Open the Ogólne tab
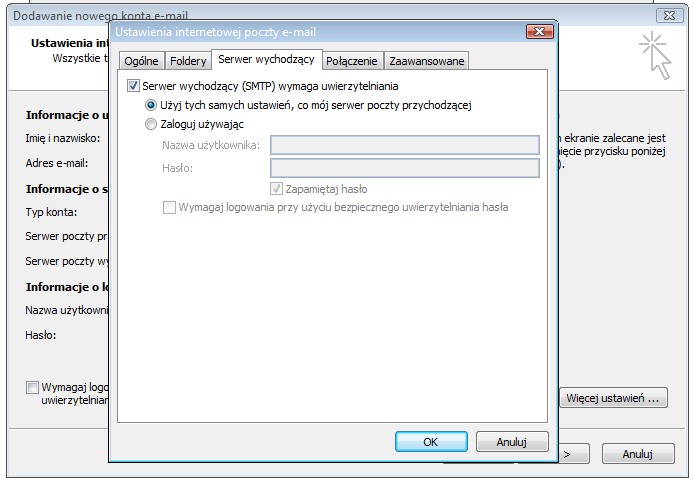694x484 pixels. [x=141, y=61]
